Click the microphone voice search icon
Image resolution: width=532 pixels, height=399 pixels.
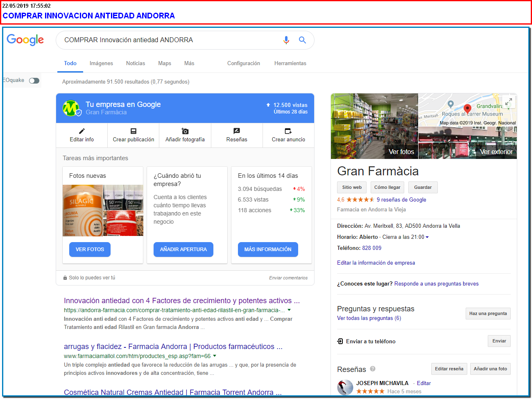point(286,40)
